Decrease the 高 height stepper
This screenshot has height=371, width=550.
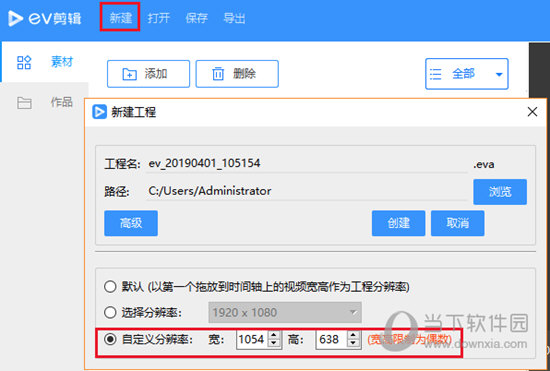353,344
